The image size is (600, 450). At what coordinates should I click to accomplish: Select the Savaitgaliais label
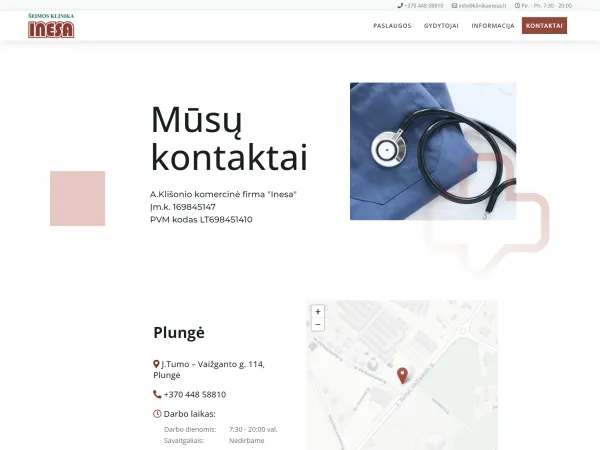pos(184,440)
